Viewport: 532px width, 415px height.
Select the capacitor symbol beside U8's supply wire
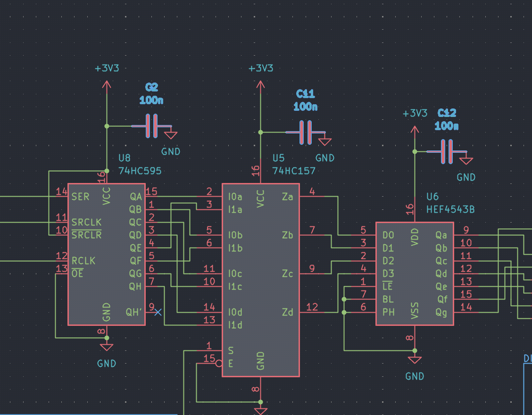click(151, 126)
